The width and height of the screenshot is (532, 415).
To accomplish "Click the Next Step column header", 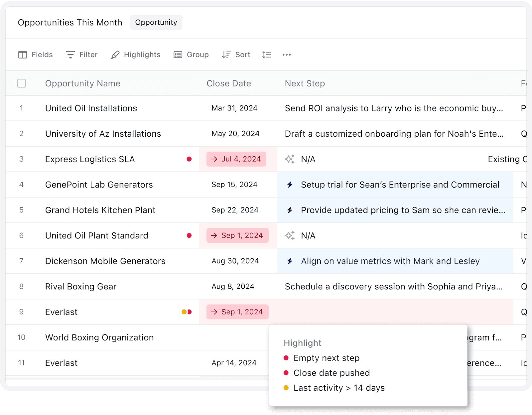I will (305, 83).
